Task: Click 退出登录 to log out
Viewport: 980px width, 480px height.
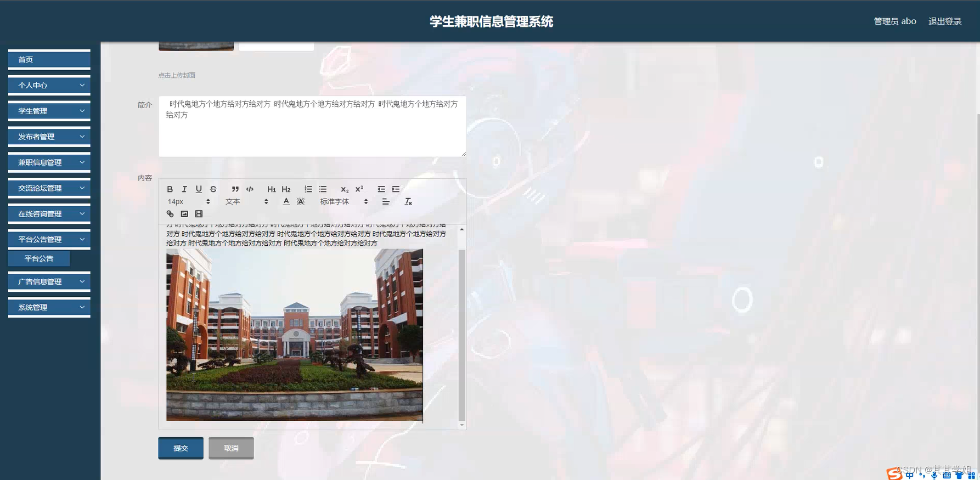Action: pyautogui.click(x=945, y=21)
